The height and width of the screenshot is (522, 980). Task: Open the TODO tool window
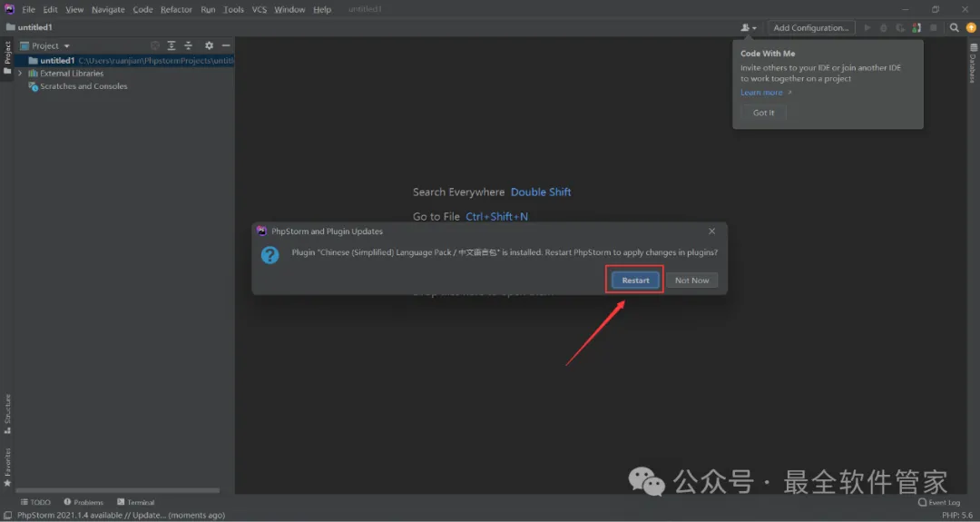coord(35,502)
